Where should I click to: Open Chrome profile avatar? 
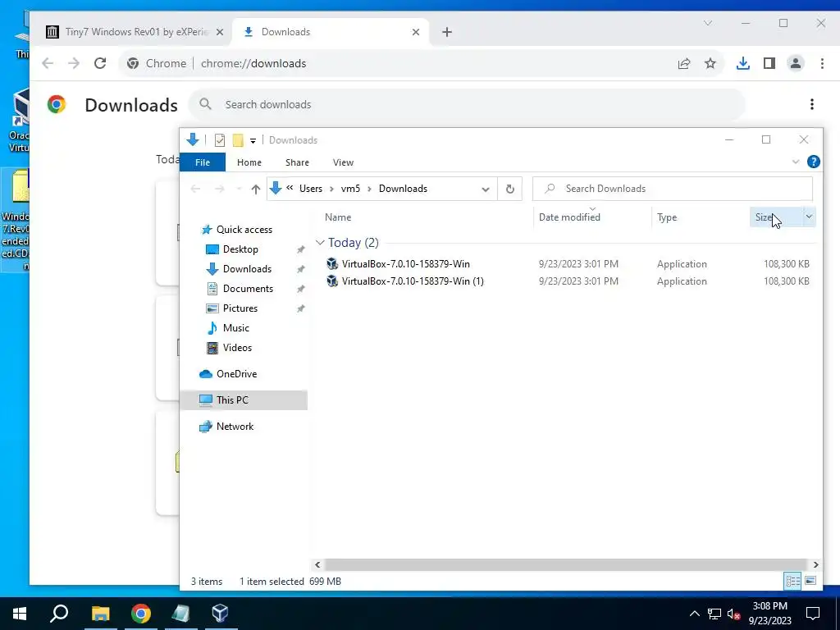point(796,63)
